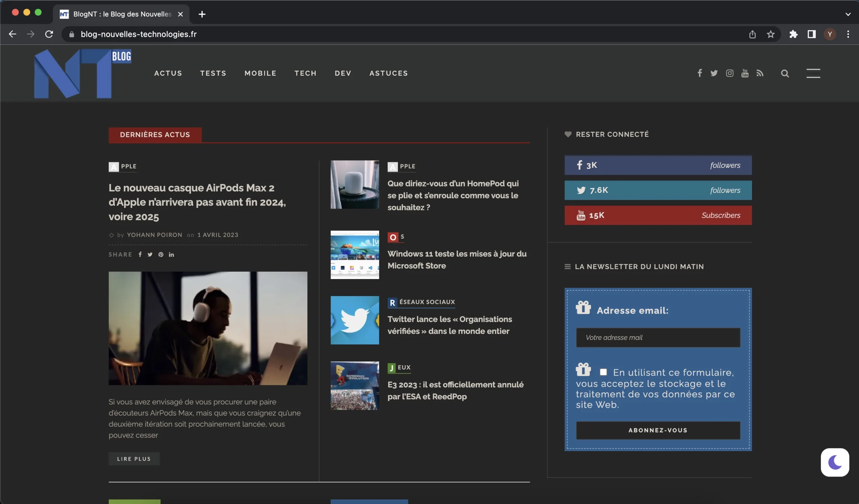Open the DEV menu

coord(343,73)
